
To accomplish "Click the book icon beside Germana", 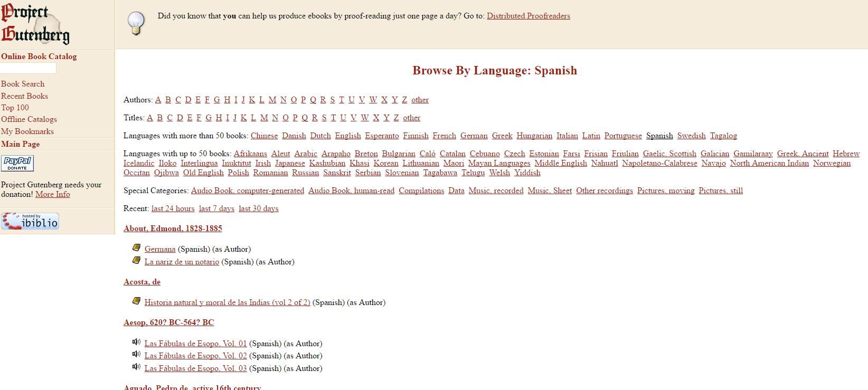I will point(137,248).
